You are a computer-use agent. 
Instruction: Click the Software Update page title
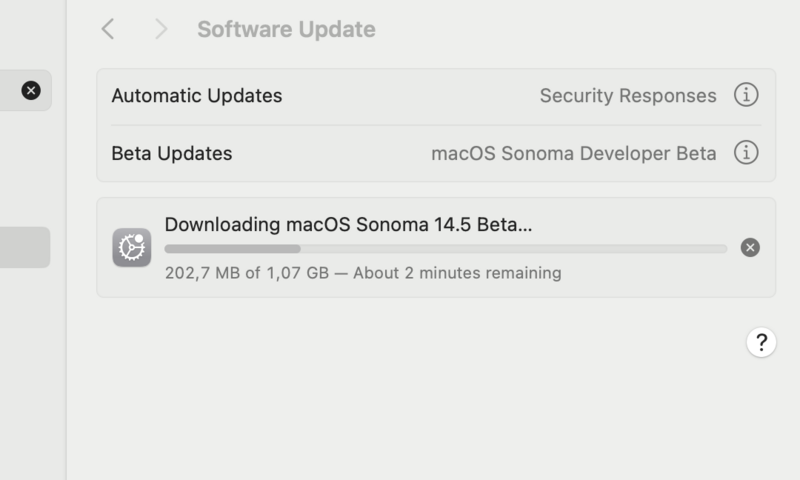pyautogui.click(x=286, y=30)
